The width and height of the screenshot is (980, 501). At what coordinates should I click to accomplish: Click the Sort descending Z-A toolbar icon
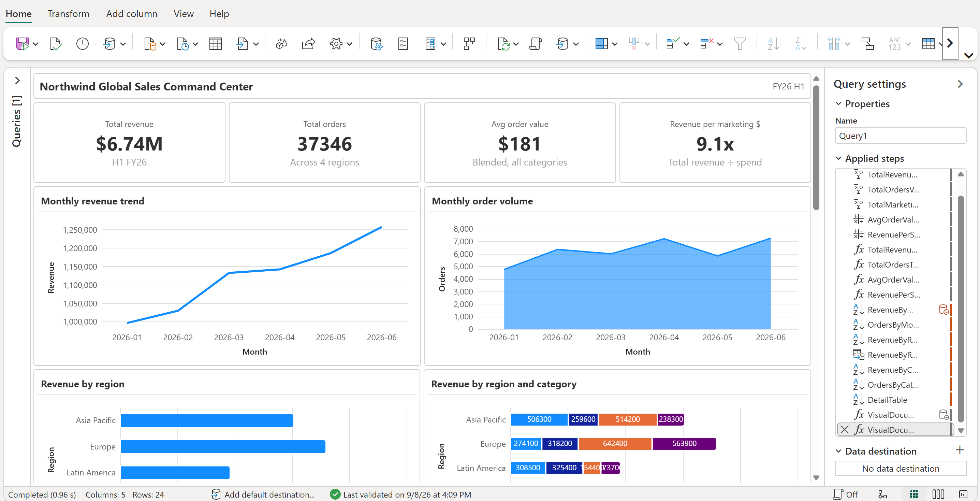tap(801, 43)
